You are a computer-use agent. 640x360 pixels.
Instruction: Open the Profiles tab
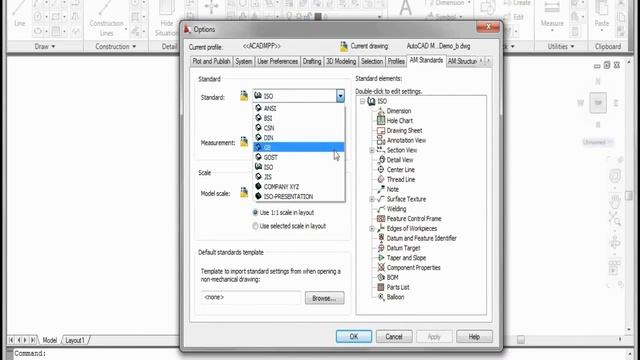click(x=396, y=61)
